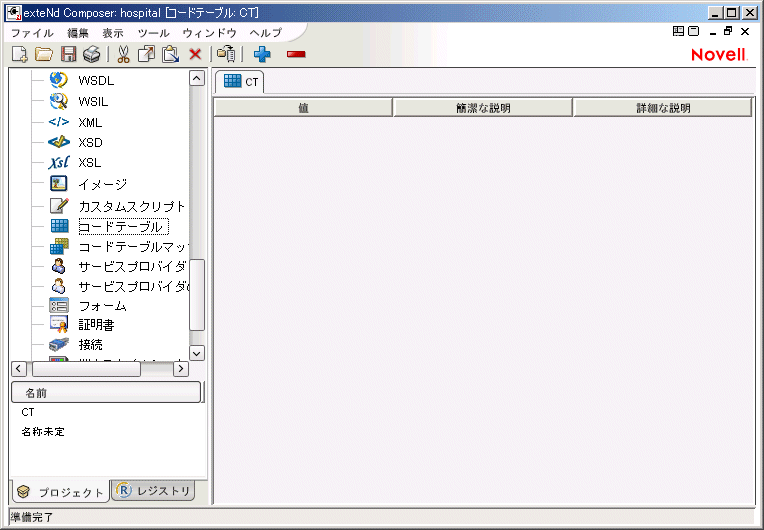Image resolution: width=764 pixels, height=530 pixels.
Task: Click the 準備完了 status bar text
Action: 32,517
